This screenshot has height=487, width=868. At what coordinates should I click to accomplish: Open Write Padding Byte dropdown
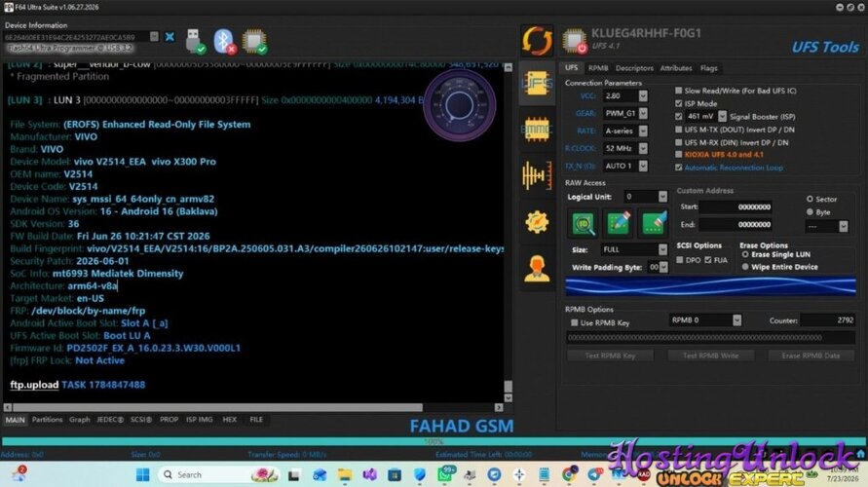(x=663, y=267)
